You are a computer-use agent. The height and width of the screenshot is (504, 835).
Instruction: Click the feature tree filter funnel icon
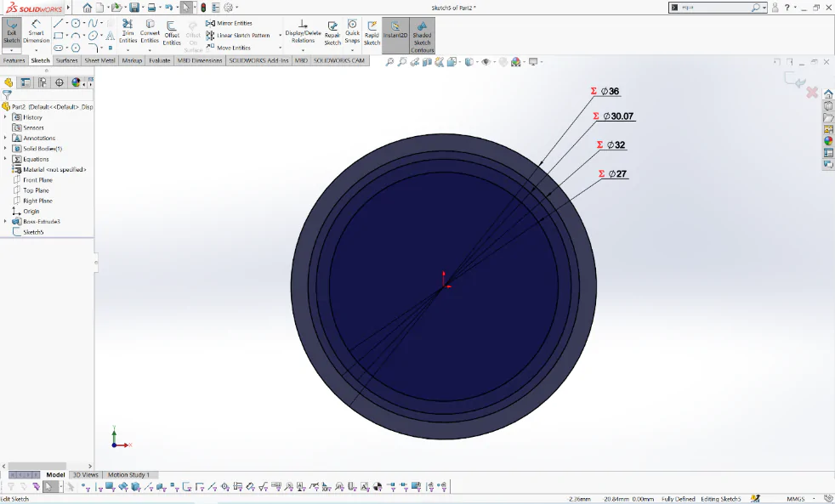[7, 95]
